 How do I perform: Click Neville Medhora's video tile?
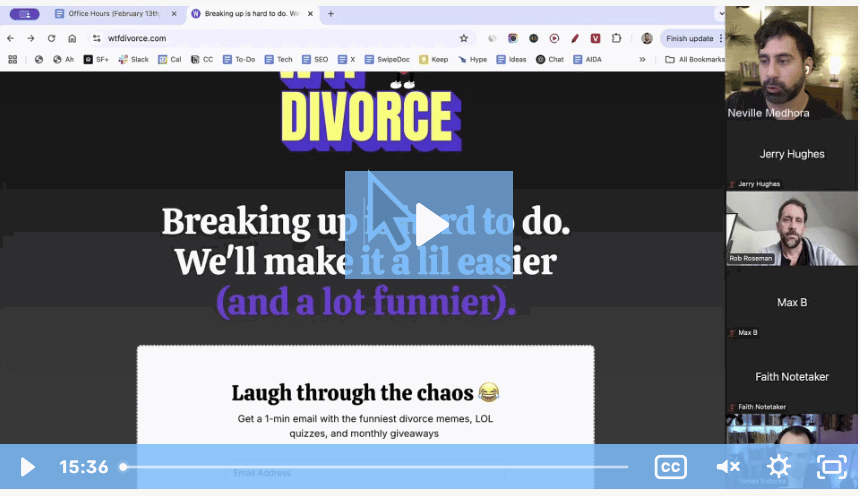point(791,63)
